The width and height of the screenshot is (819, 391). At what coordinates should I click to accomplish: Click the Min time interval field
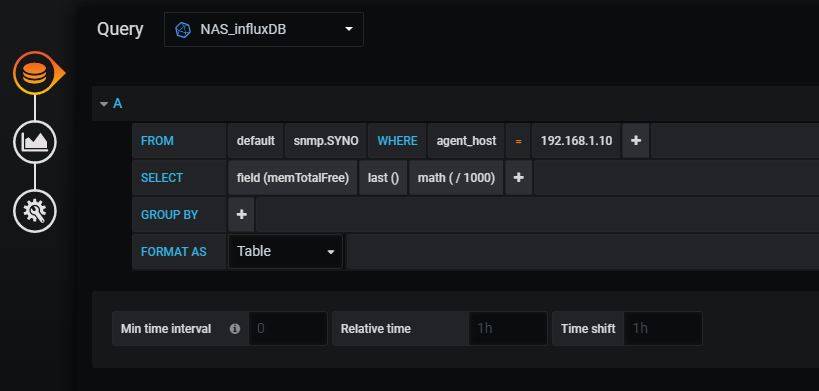click(288, 329)
